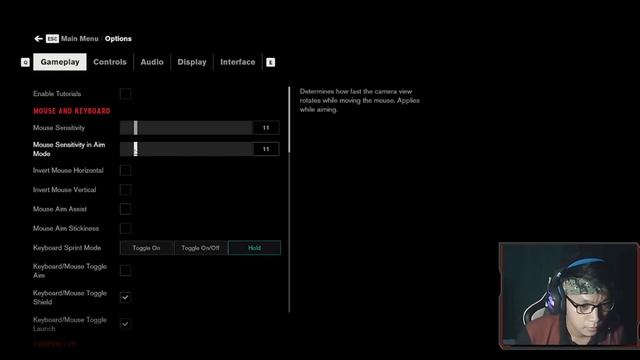Click the Mouse Sensitivity in Aim Mode label
Image resolution: width=640 pixels, height=360 pixels.
(69, 149)
